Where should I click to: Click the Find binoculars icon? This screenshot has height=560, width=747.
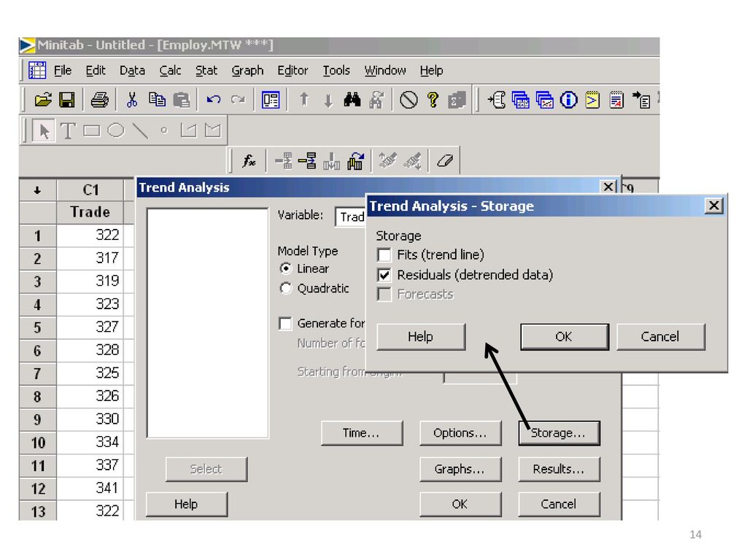click(352, 100)
